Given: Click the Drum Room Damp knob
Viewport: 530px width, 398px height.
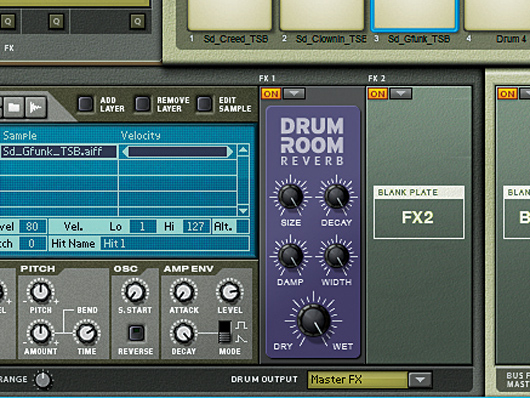Looking at the screenshot, I should (291, 256).
